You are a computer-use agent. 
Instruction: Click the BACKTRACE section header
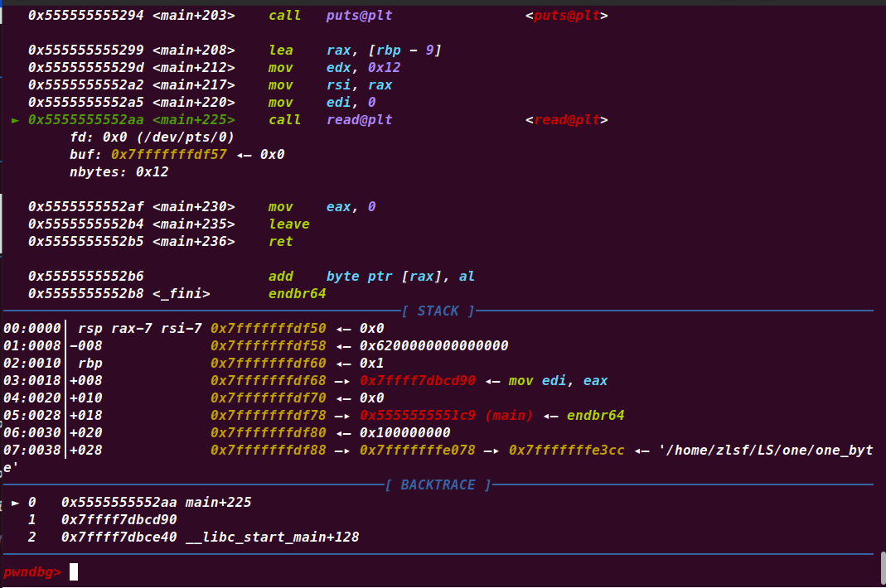(x=438, y=485)
